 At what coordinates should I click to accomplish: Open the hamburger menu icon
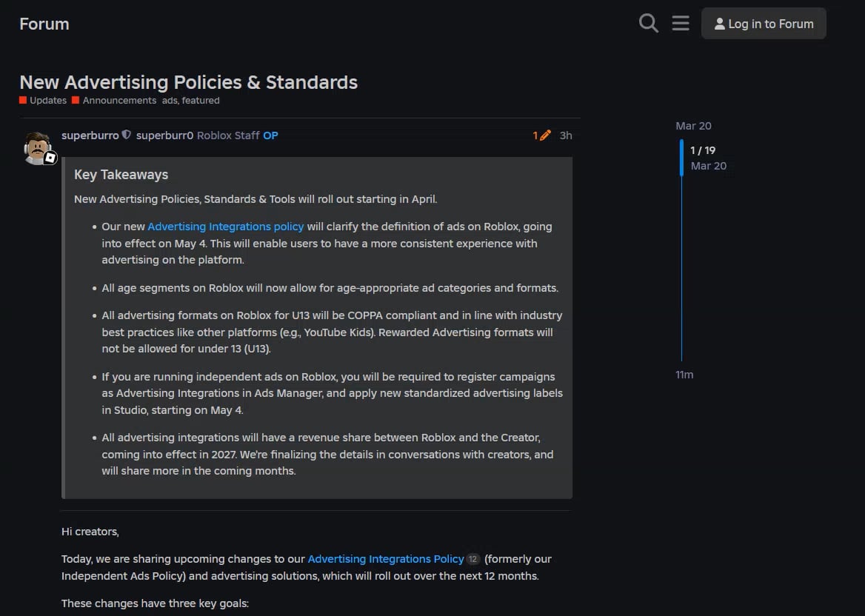pyautogui.click(x=681, y=24)
